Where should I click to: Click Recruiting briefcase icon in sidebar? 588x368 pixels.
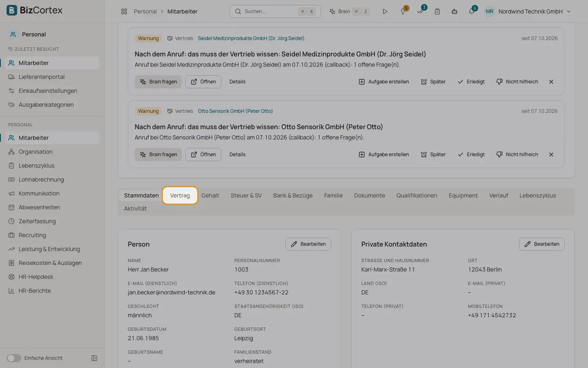click(x=11, y=235)
